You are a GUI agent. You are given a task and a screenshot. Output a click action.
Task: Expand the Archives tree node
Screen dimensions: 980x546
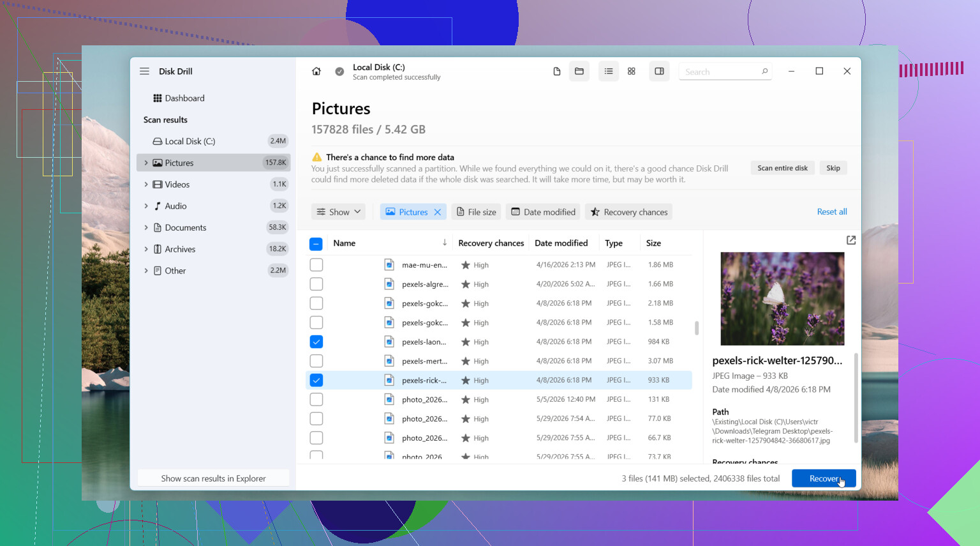point(146,249)
